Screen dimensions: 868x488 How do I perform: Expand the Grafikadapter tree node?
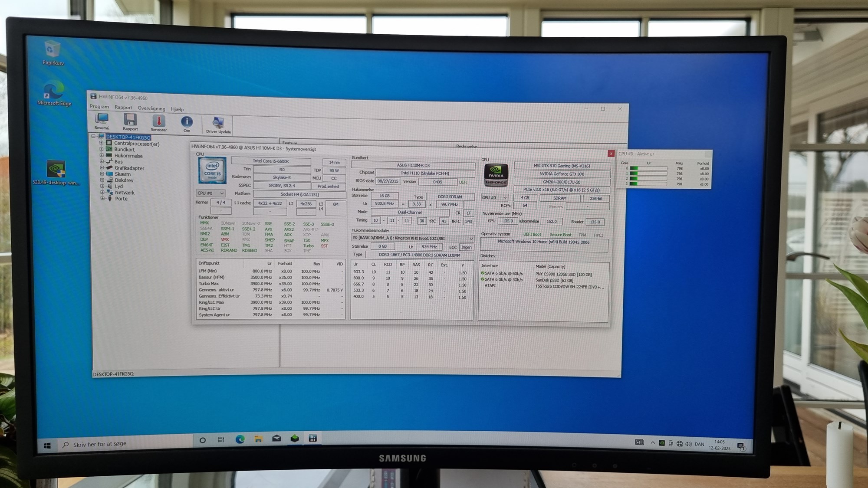102,167
